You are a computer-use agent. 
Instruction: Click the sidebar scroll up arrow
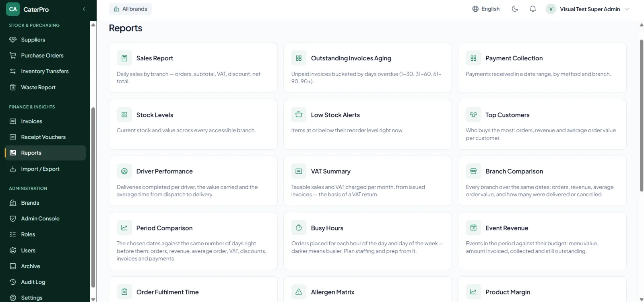(x=93, y=25)
